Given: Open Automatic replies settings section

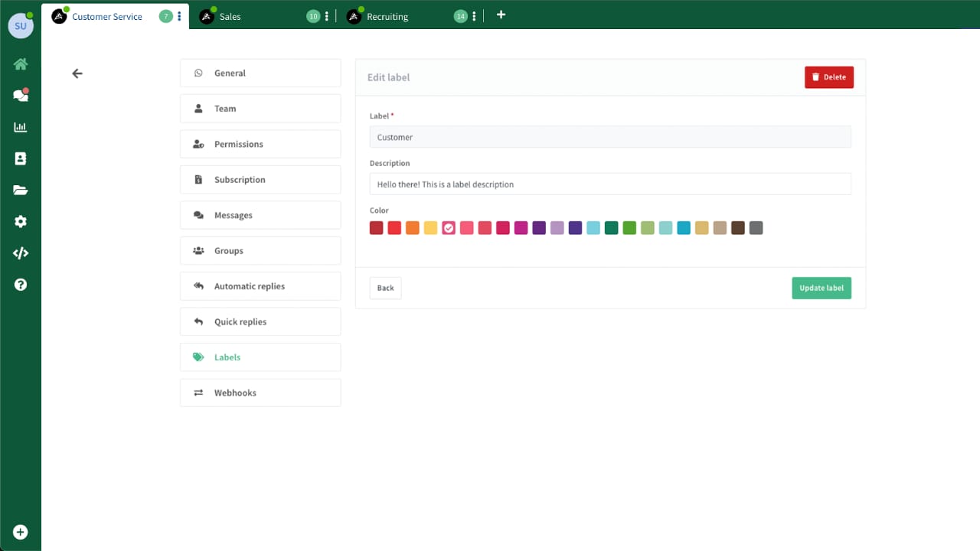Looking at the screenshot, I should (260, 286).
